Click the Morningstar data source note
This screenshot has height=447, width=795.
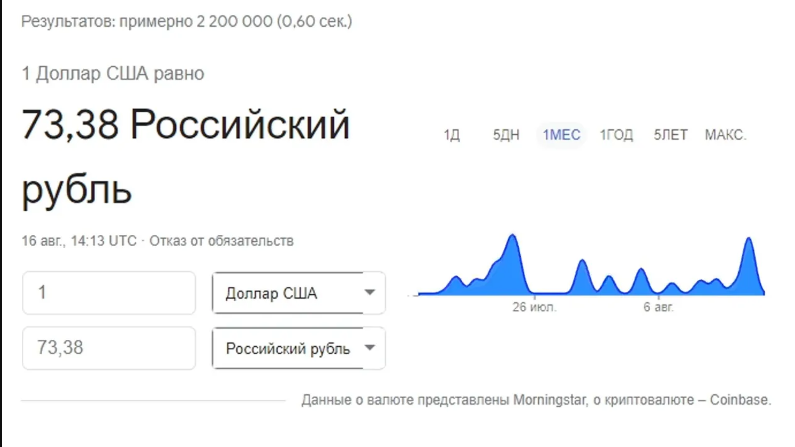pos(536,400)
